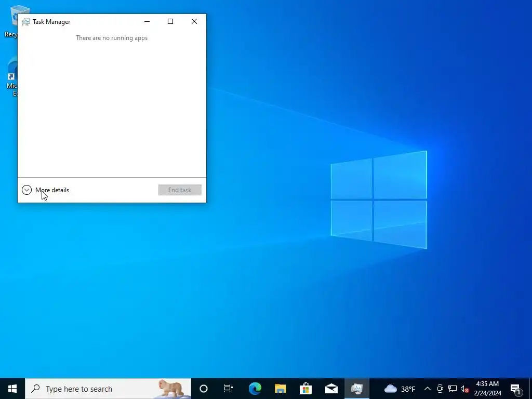This screenshot has width=532, height=399.
Task: Open the clock showing 4:35 AM
Action: pos(487,389)
